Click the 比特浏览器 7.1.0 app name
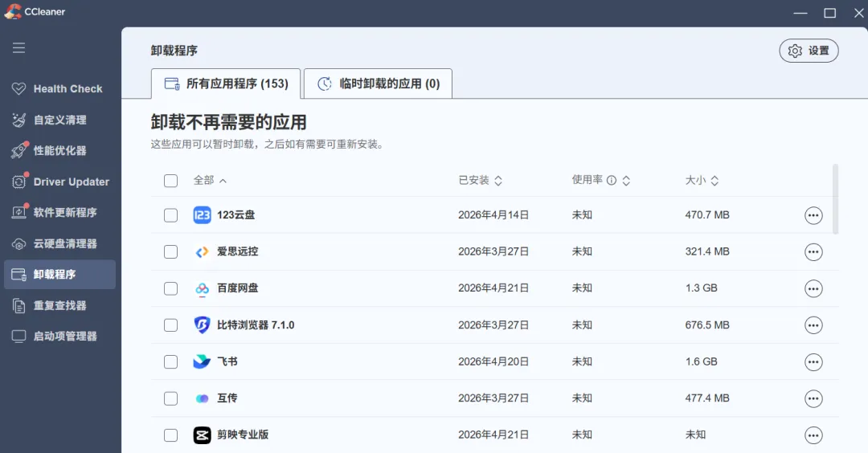The width and height of the screenshot is (868, 453). [x=256, y=325]
